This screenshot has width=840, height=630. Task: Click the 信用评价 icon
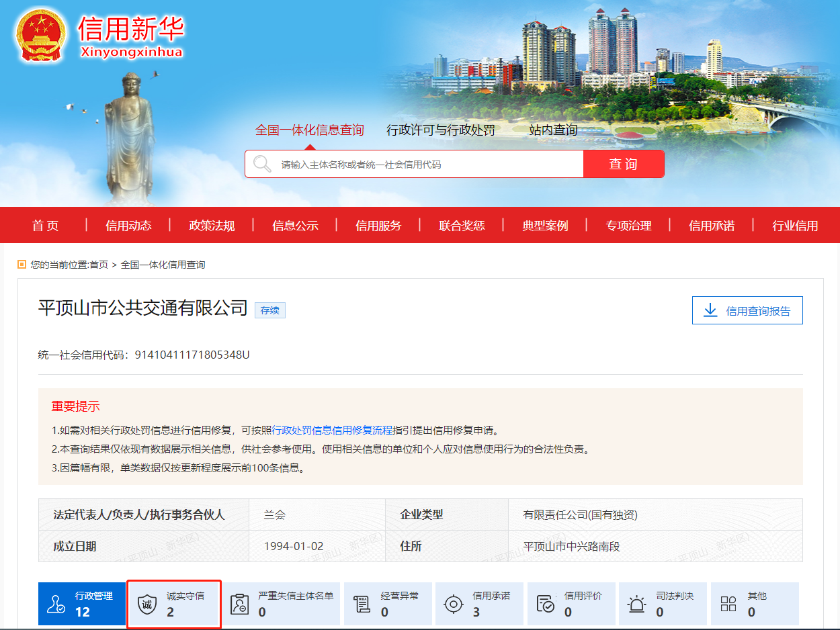tap(545, 604)
